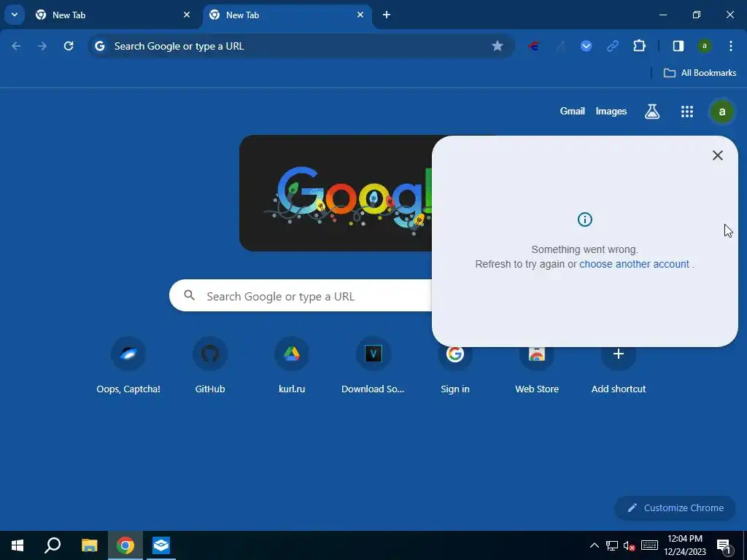This screenshot has height=560, width=747.
Task: Click the Google holiday doodle
Action: tap(336, 192)
